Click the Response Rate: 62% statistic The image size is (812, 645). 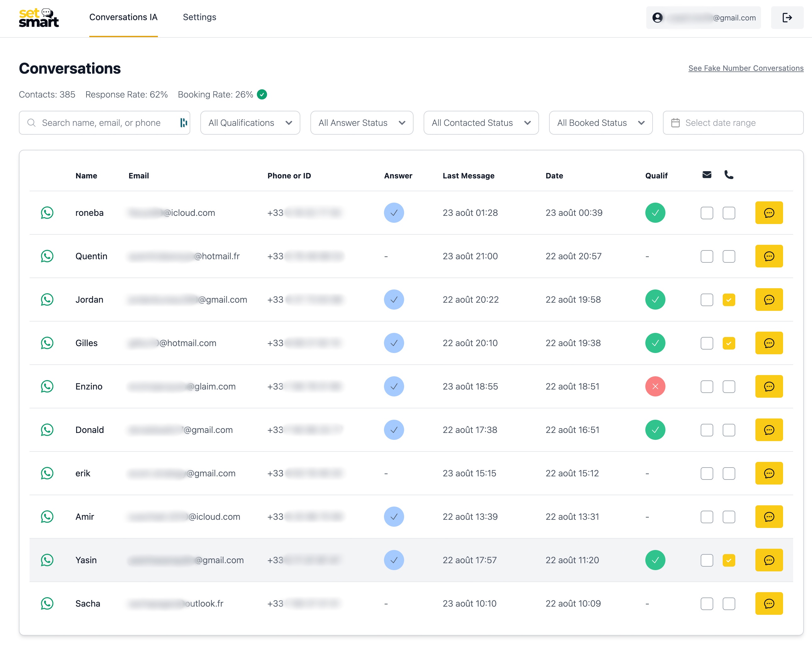tap(126, 94)
